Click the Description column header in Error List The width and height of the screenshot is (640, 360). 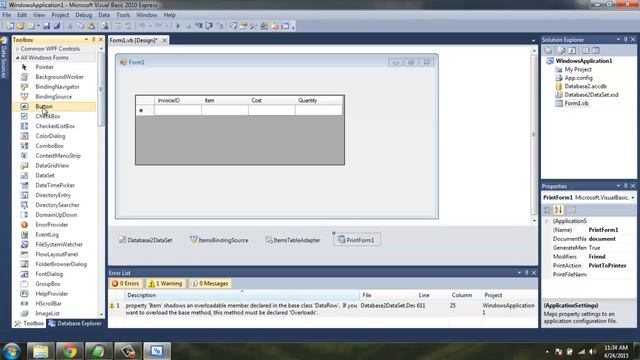242,295
